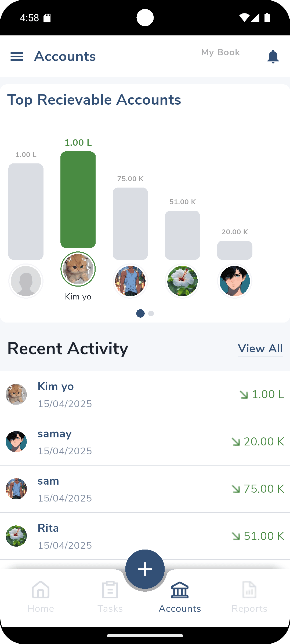Tap sam's avatar in Recent Activity
290x644 pixels.
[16, 489]
